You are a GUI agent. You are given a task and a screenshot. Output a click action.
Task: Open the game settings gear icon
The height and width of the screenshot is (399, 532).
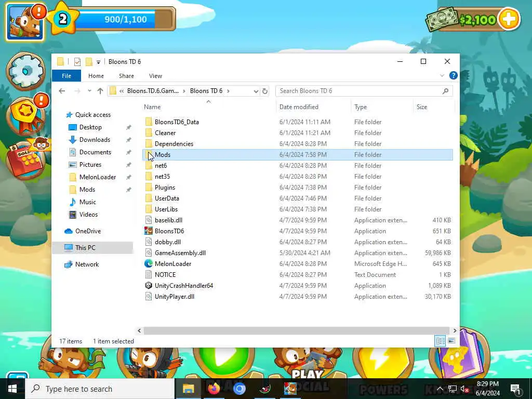pyautogui.click(x=26, y=71)
